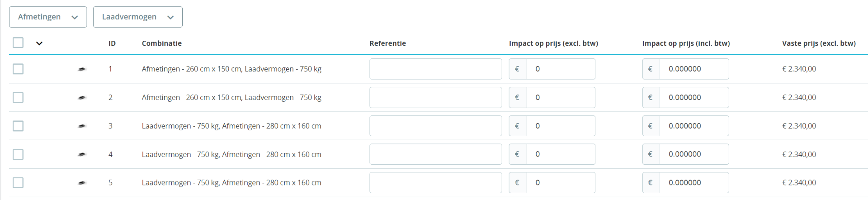Click the price impact incl. btw of row 5
The image size is (868, 200).
694,183
